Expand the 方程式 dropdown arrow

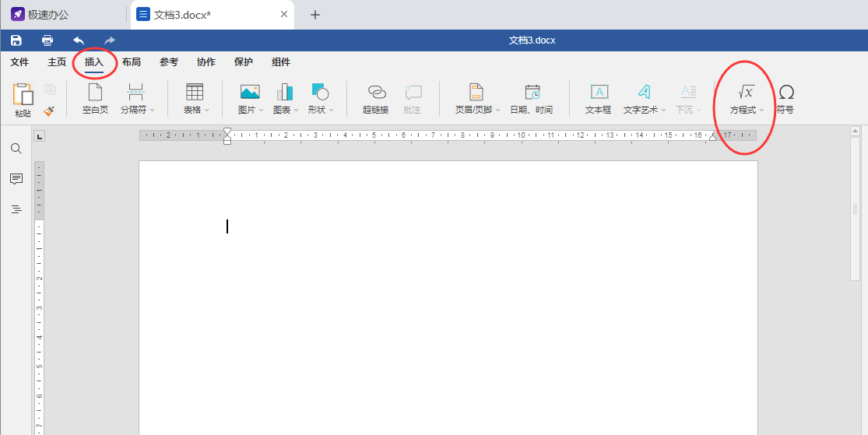coord(761,111)
